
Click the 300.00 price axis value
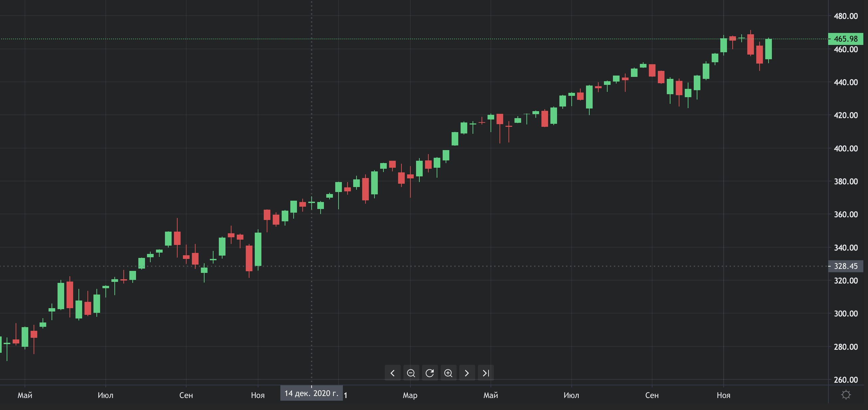846,313
